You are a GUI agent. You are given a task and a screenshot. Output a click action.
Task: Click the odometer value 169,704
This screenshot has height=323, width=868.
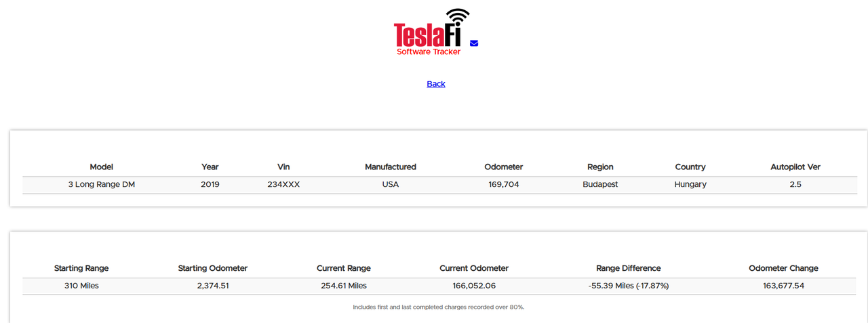pos(504,184)
